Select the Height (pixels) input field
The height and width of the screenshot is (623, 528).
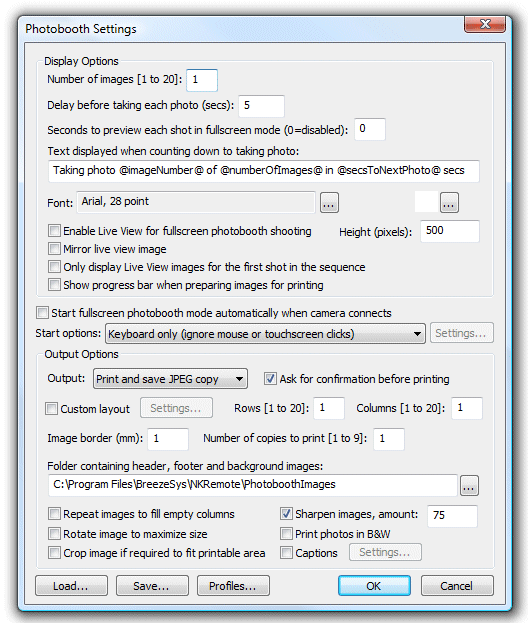tap(450, 231)
